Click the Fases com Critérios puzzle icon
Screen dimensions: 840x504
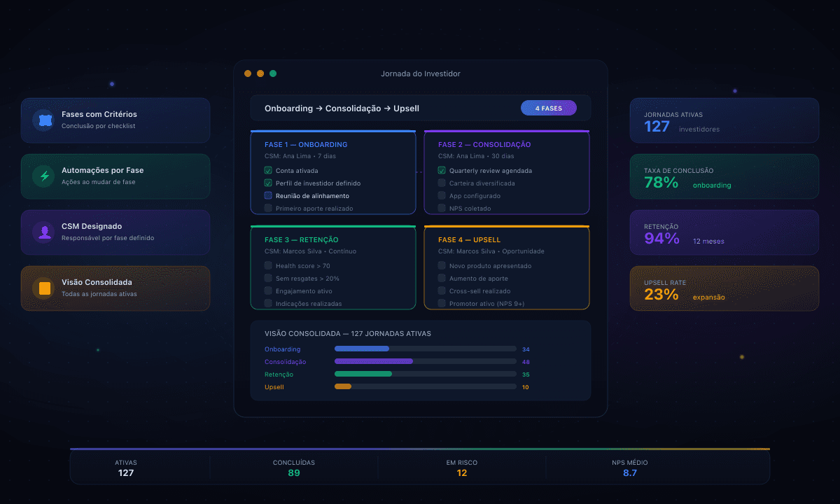(x=45, y=120)
